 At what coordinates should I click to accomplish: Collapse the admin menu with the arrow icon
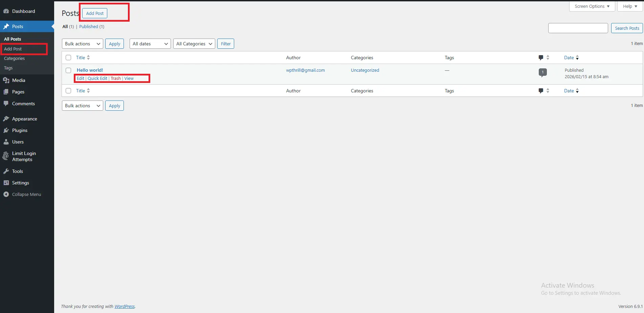pyautogui.click(x=6, y=194)
